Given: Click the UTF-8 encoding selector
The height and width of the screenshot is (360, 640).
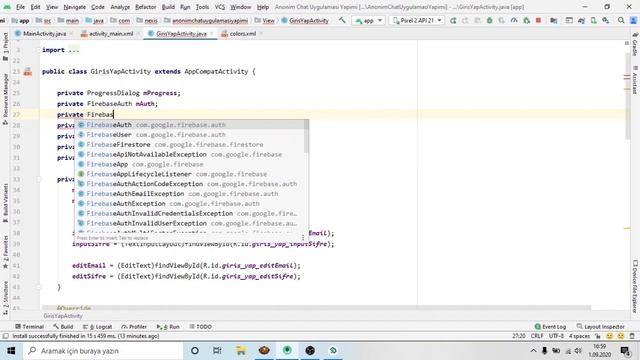Looking at the screenshot, I should click(x=556, y=336).
